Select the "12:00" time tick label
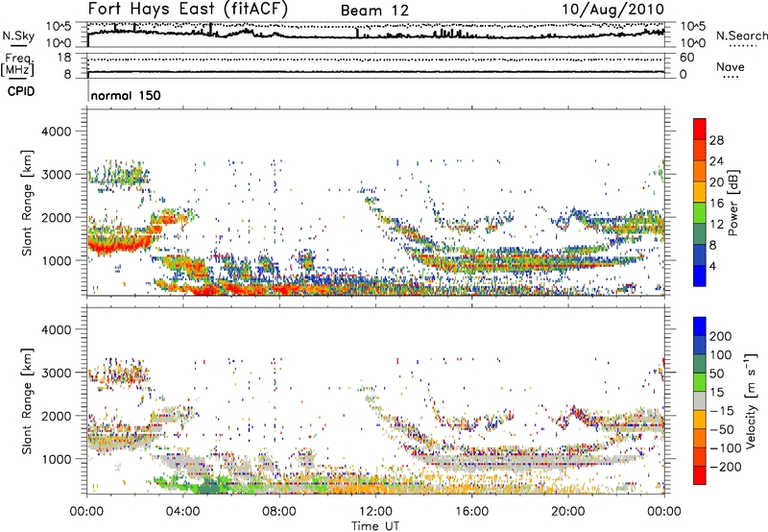 (375, 512)
